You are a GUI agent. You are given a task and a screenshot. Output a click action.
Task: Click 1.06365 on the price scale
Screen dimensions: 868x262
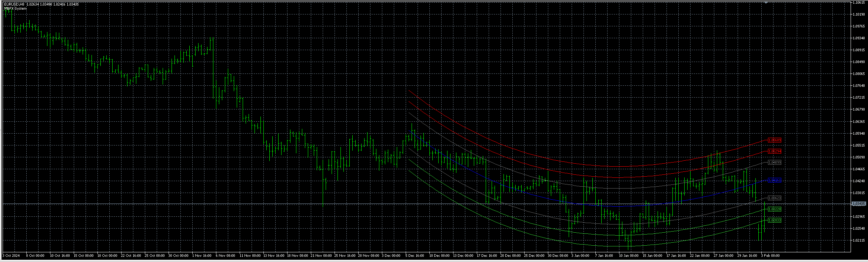[859, 122]
